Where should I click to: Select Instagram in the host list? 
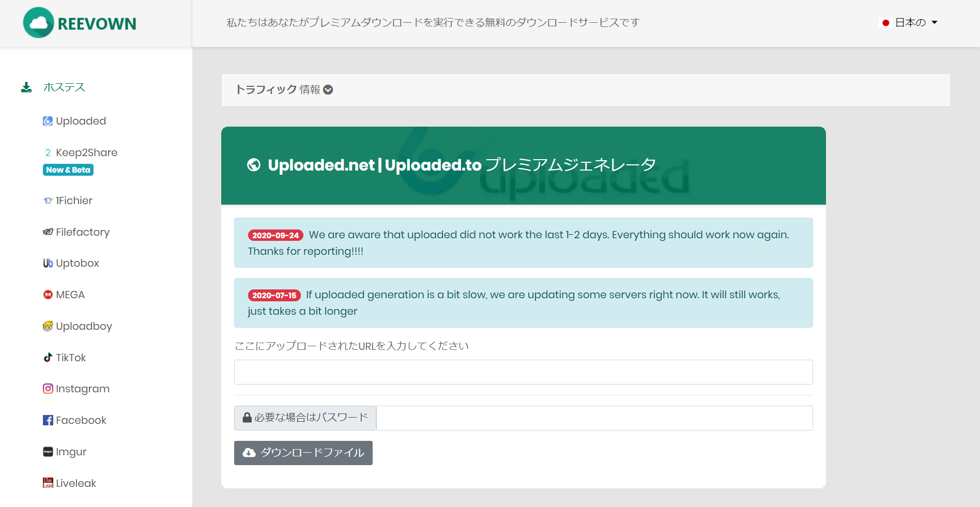[83, 389]
